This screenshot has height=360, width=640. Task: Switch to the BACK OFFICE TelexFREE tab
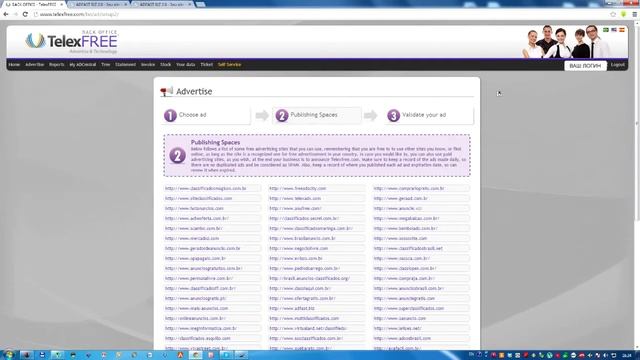pyautogui.click(x=32, y=4)
